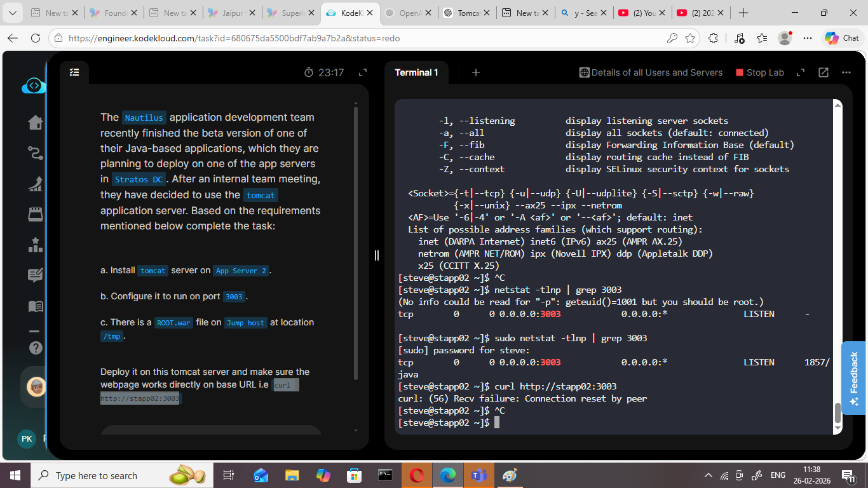Image resolution: width=868 pixels, height=488 pixels.
Task: Show hidden system tray icons
Action: coord(709,475)
